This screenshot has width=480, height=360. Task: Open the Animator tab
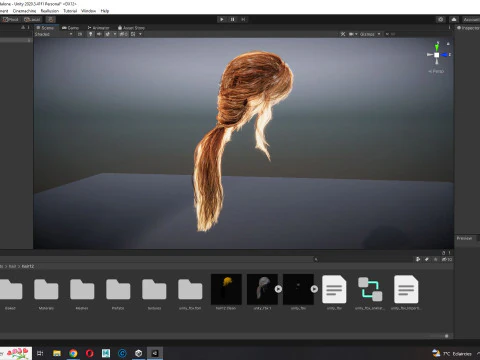pos(98,28)
